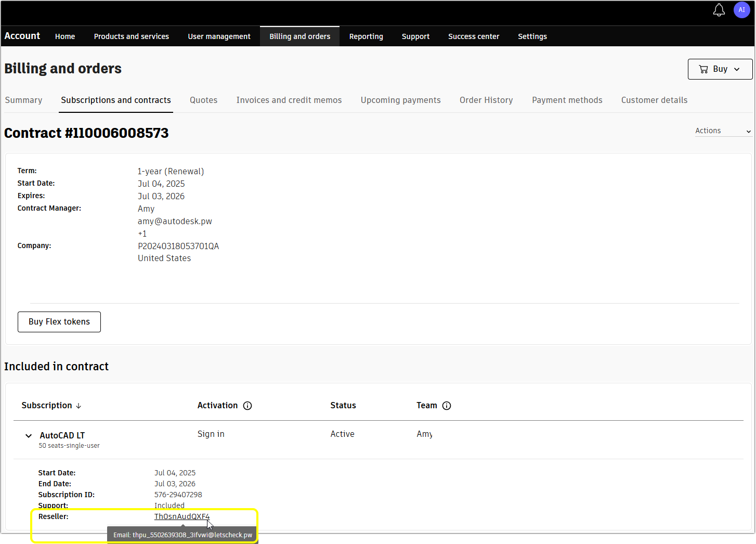Open the Activation info tooltip icon

pos(247,406)
